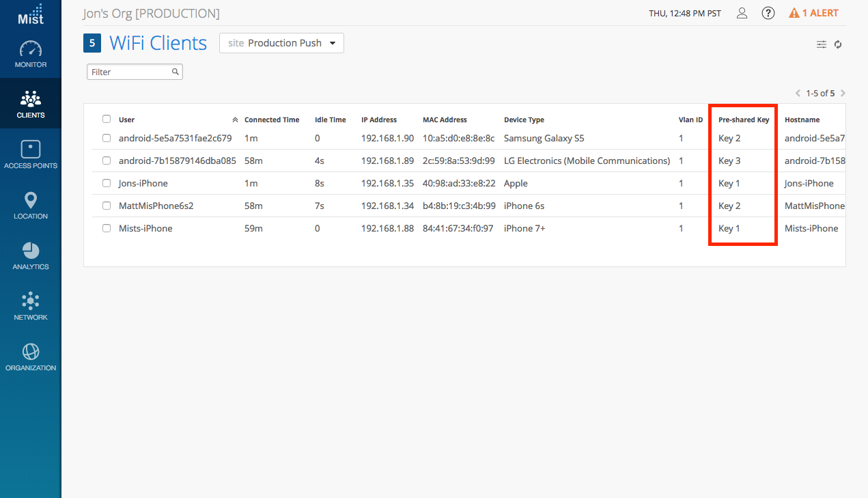Open the Network sidebar icon

pyautogui.click(x=31, y=301)
